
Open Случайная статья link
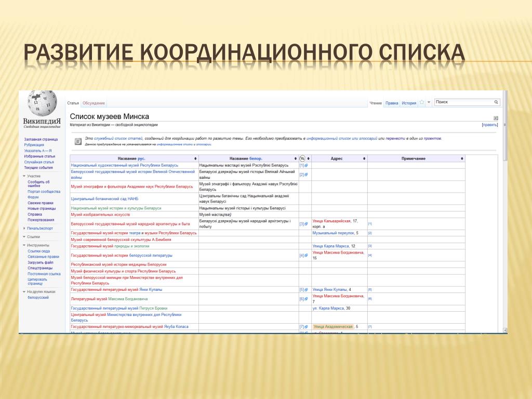tap(38, 162)
